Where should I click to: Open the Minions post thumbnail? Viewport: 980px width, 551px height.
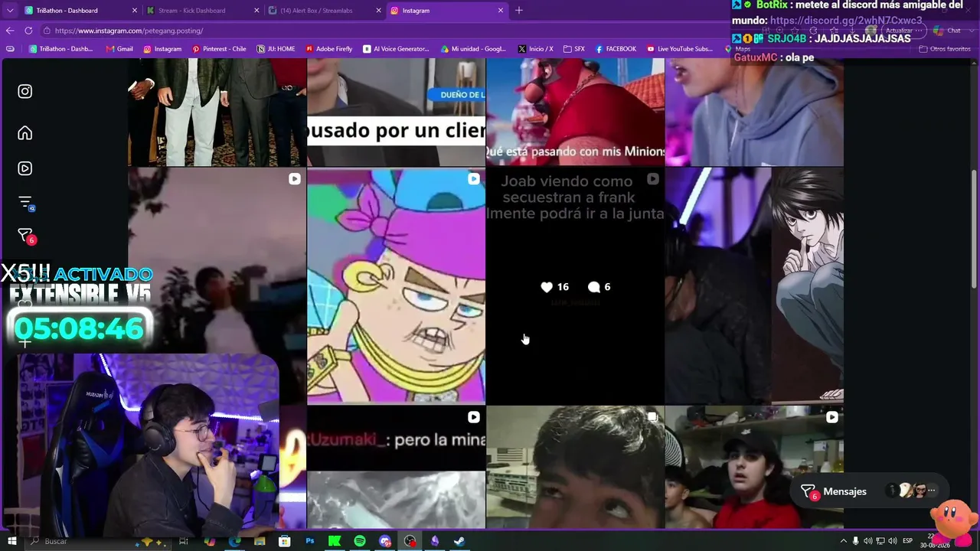pos(575,112)
